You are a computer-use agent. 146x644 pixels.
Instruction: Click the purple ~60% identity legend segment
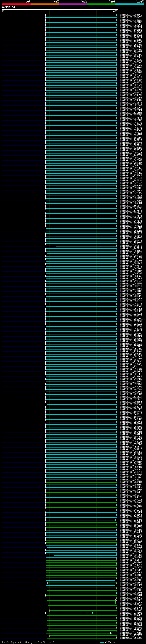pos(73,4)
